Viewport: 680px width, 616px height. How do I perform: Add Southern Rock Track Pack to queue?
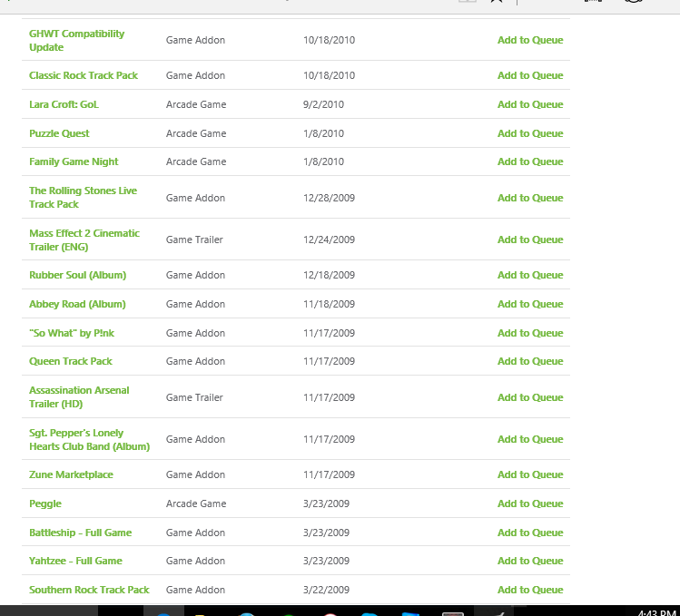coord(530,590)
